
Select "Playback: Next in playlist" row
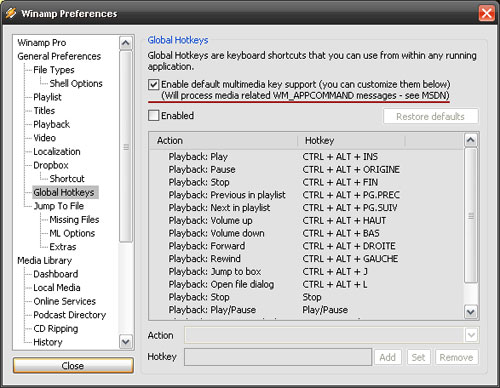pyautogui.click(x=307, y=208)
